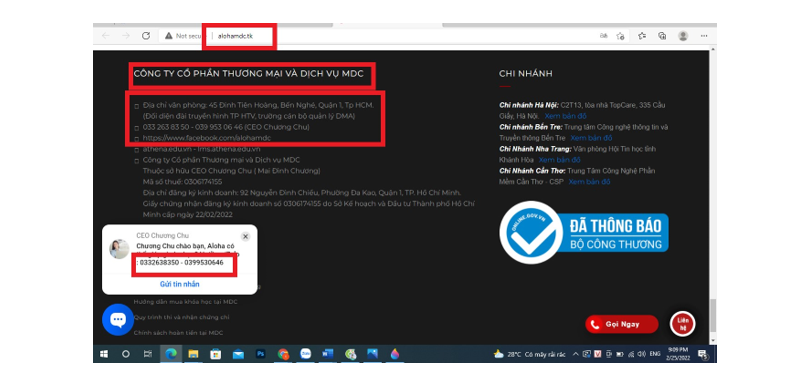Click the red Gọi Ngay button
Image resolution: width=808 pixels, height=375 pixels.
tap(622, 324)
